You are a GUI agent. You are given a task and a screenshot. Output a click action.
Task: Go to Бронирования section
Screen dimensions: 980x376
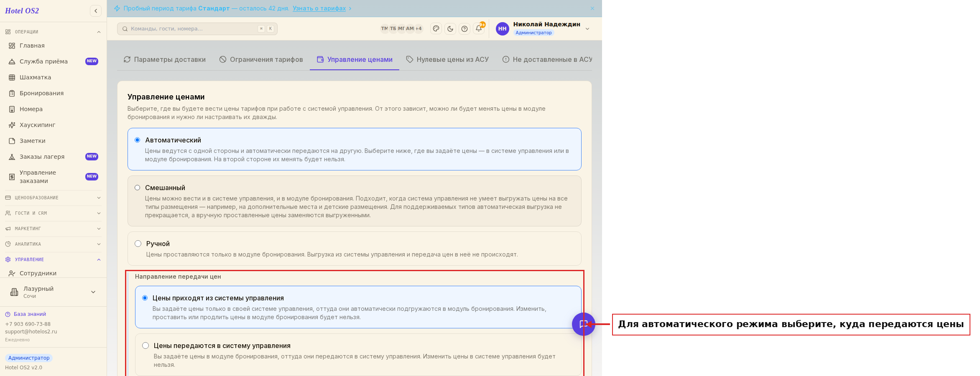click(x=54, y=93)
